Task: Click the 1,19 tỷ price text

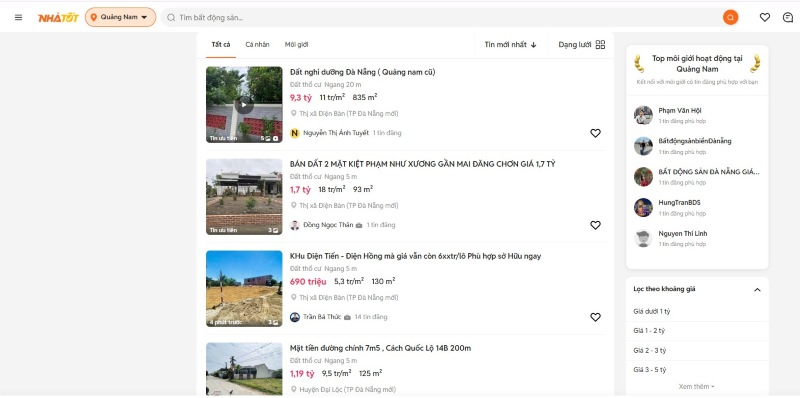Action: (x=302, y=374)
